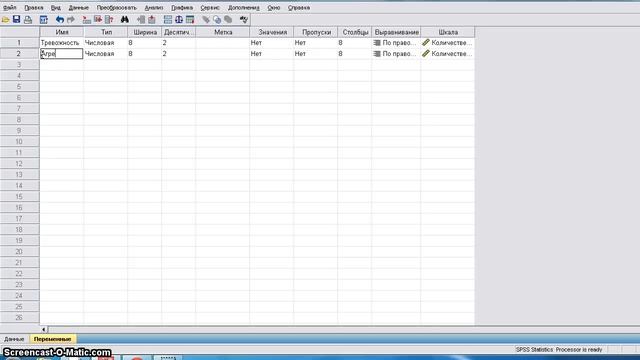Open the Графика menu
The height and width of the screenshot is (360, 640).
[x=182, y=8]
